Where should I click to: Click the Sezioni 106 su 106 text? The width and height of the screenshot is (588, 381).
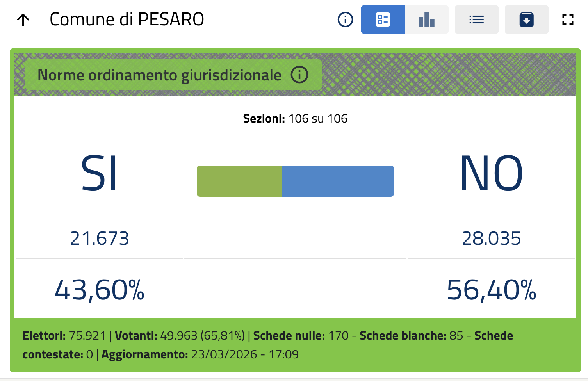click(x=295, y=119)
